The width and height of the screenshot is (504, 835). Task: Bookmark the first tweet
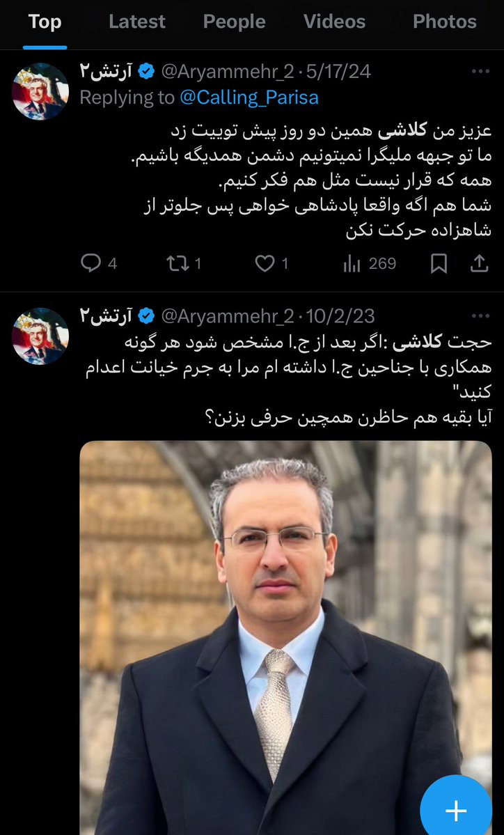[x=439, y=263]
